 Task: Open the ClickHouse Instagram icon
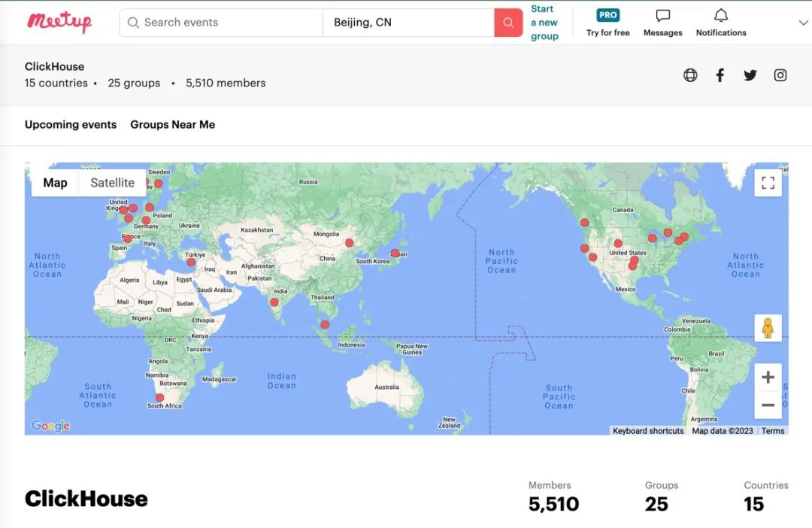[780, 75]
